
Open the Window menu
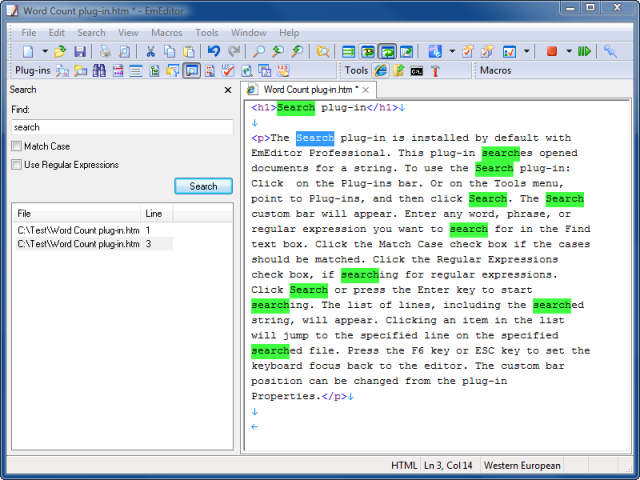[x=249, y=33]
